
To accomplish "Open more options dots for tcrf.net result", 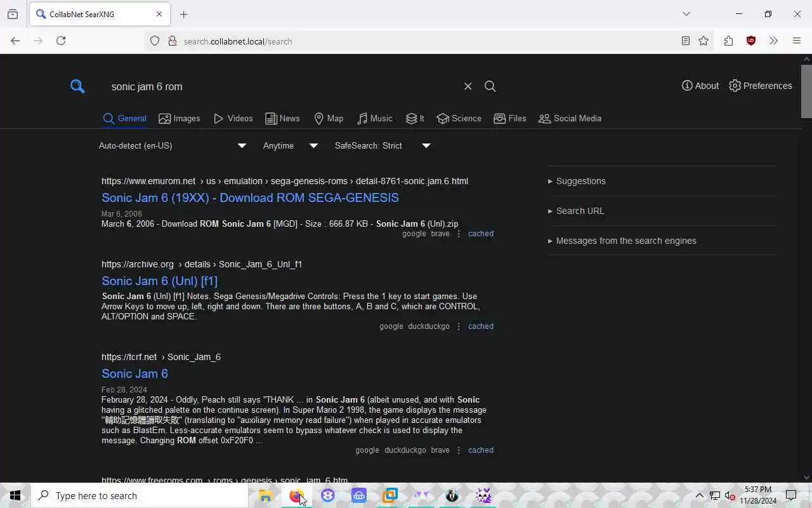I will point(459,450).
